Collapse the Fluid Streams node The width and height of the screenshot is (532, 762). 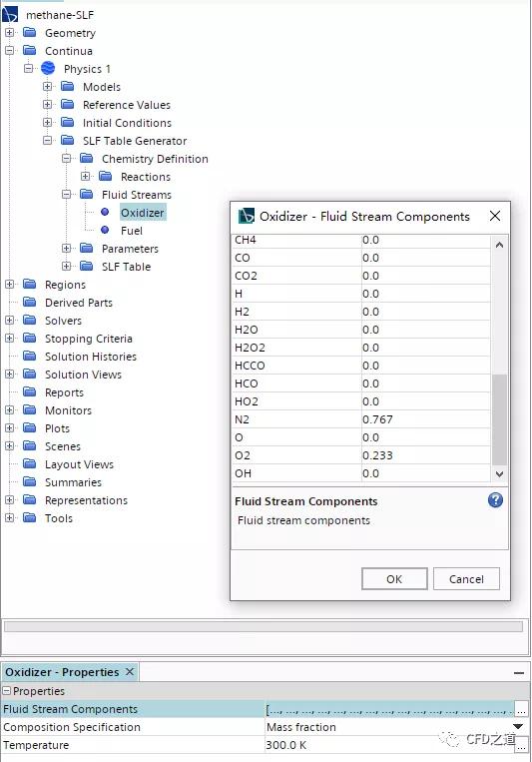tap(67, 195)
